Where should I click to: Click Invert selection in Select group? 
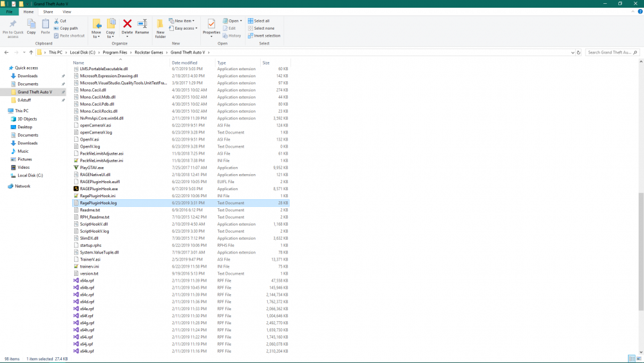tap(266, 35)
